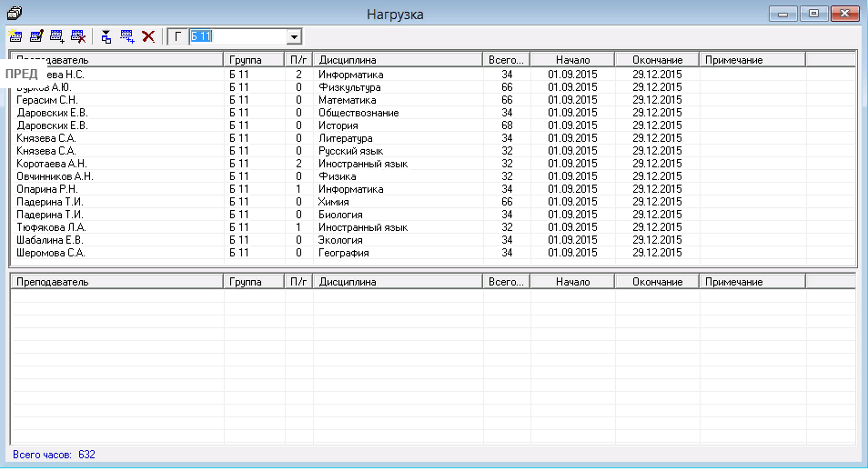The width and height of the screenshot is (868, 471).
Task: Click the Группа column header in upper table
Action: click(x=253, y=60)
